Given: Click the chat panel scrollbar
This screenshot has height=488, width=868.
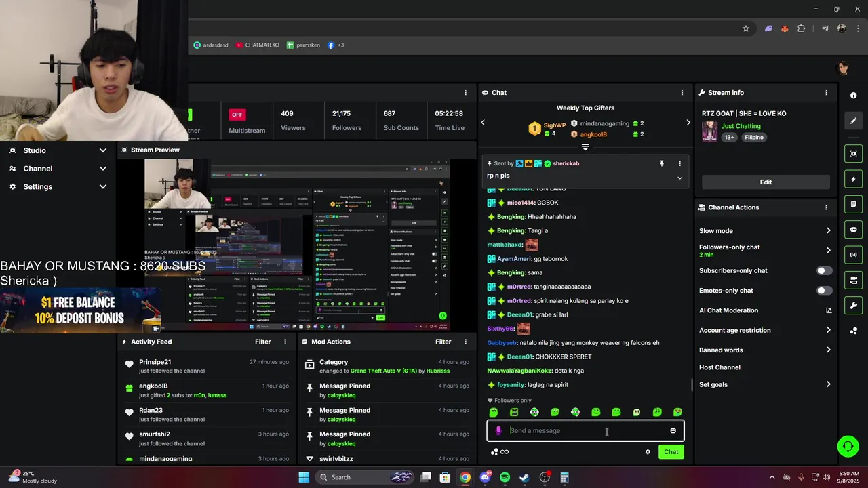Looking at the screenshot, I should [691, 384].
